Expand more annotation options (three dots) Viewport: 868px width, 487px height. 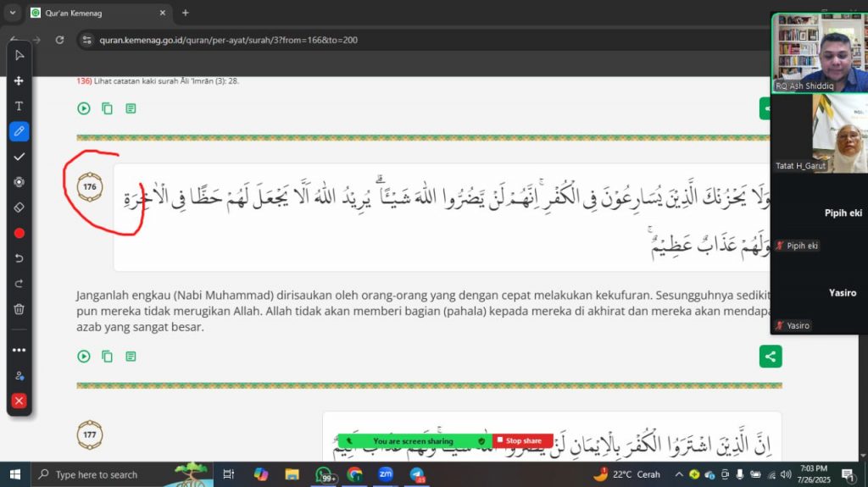click(x=19, y=350)
